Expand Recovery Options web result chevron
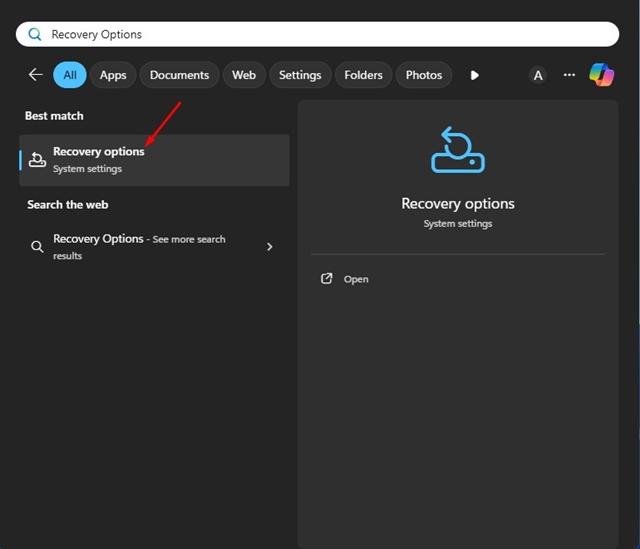The image size is (640, 549). click(x=269, y=247)
